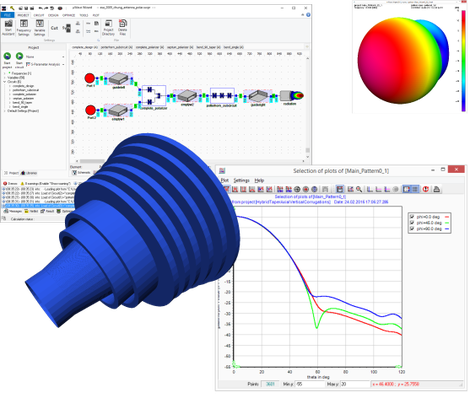
Task: Click the magnifier zoom icon in plot toolbar
Action: (359, 189)
